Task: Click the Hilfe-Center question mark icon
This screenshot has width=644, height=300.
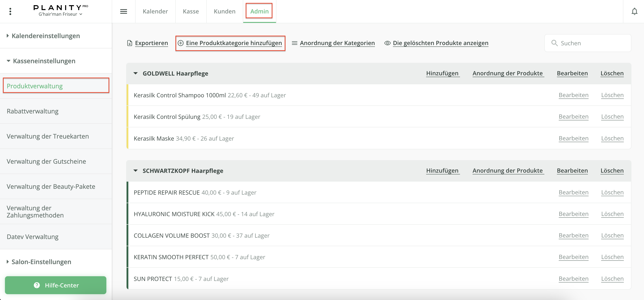Action: 37,285
